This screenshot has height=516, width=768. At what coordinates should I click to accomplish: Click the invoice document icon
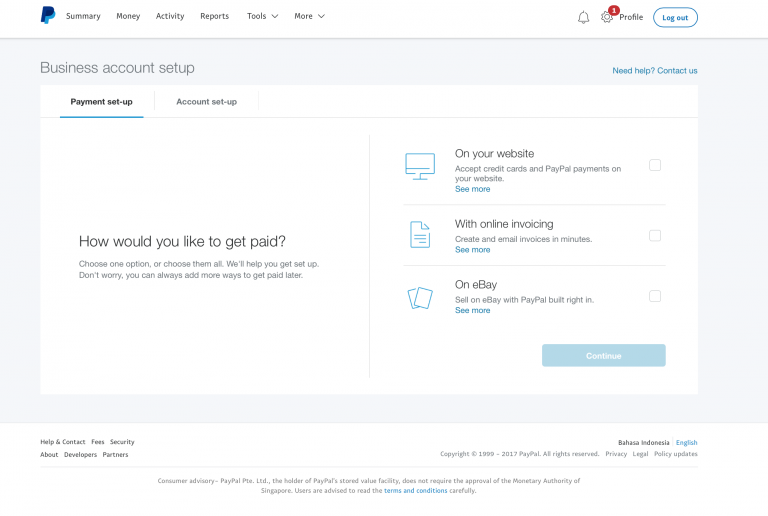pos(420,235)
